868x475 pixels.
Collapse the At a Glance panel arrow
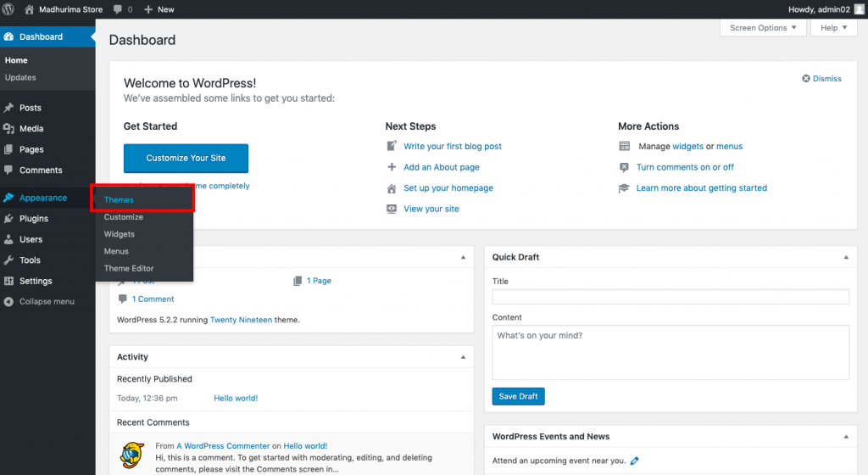click(464, 257)
